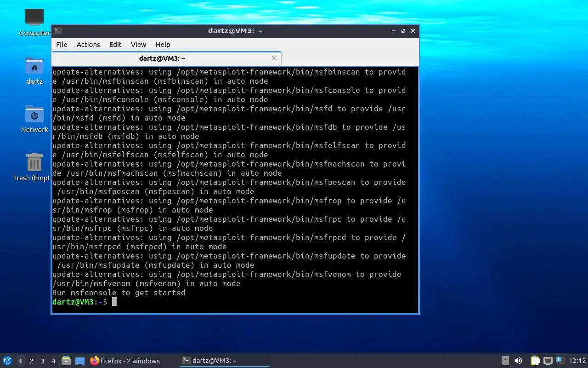Click the terminal line ending in msfpescan to provide

(229, 182)
